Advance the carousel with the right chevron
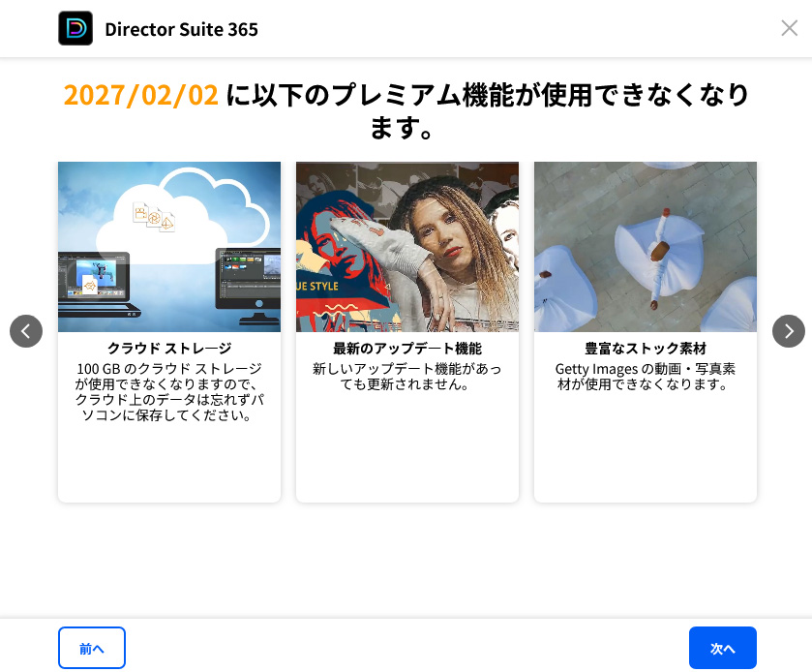 [789, 331]
